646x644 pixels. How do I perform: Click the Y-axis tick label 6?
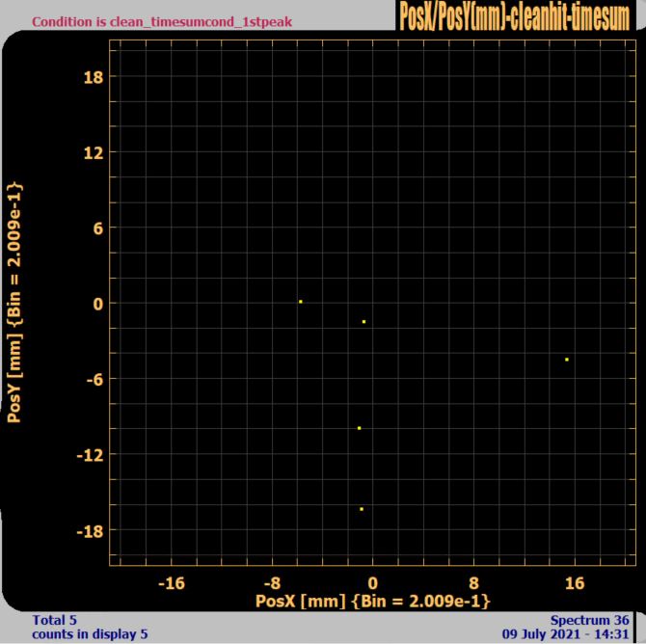pyautogui.click(x=98, y=228)
